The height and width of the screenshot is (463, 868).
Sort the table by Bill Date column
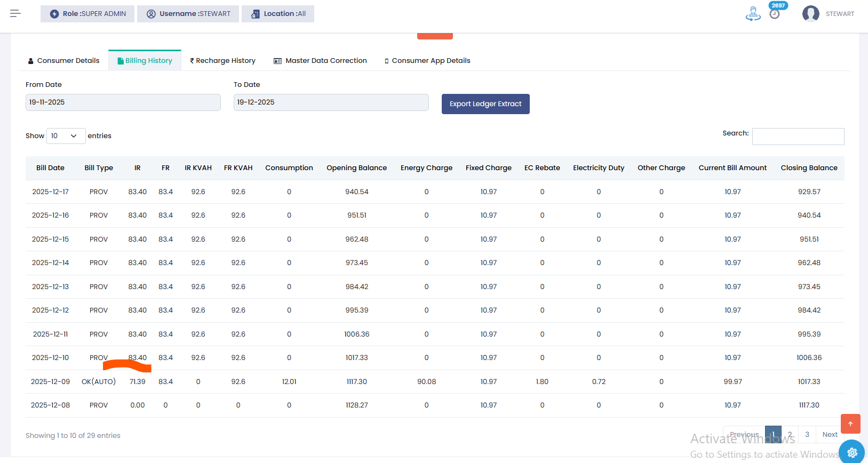coord(50,168)
